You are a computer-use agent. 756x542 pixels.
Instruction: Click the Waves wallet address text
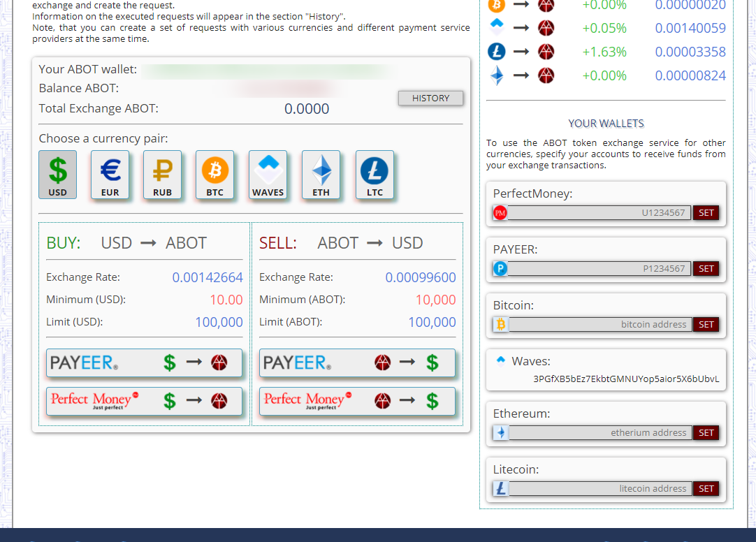(x=626, y=379)
